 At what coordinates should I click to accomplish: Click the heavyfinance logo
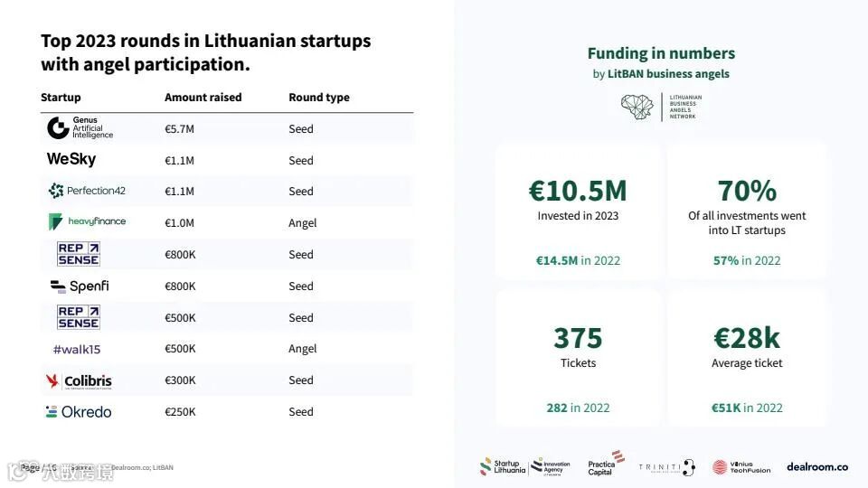pos(87,222)
